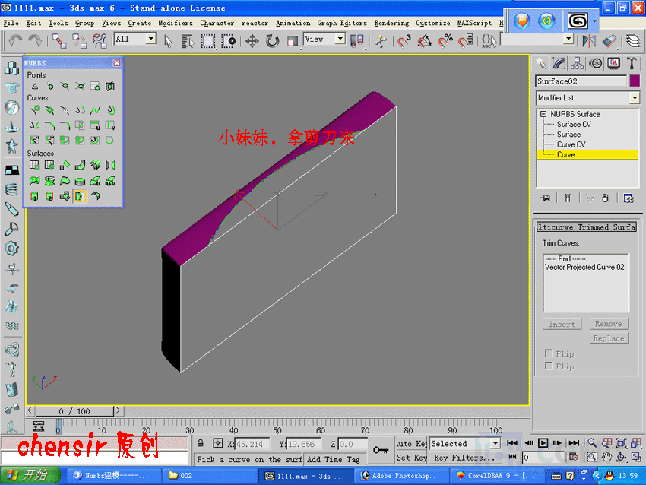Select the Curve CV sub-object level
This screenshot has width=646, height=485.
click(x=571, y=144)
